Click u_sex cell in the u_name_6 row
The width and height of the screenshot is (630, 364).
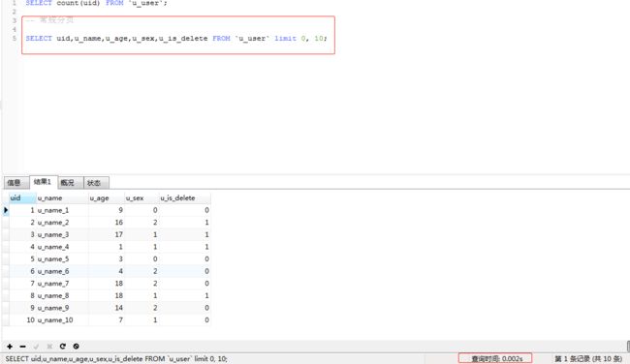pos(142,271)
